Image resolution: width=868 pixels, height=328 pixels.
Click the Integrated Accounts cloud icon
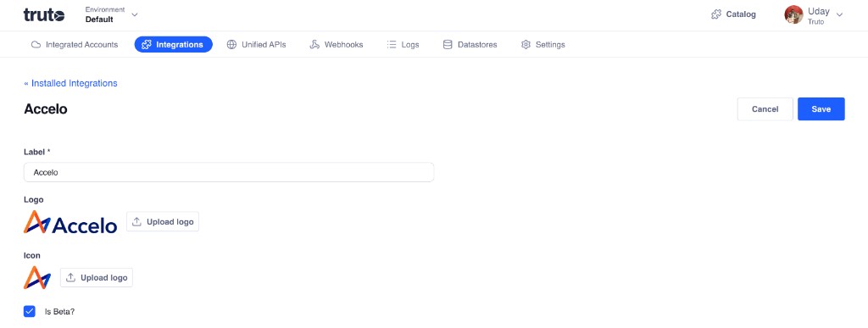pyautogui.click(x=36, y=45)
